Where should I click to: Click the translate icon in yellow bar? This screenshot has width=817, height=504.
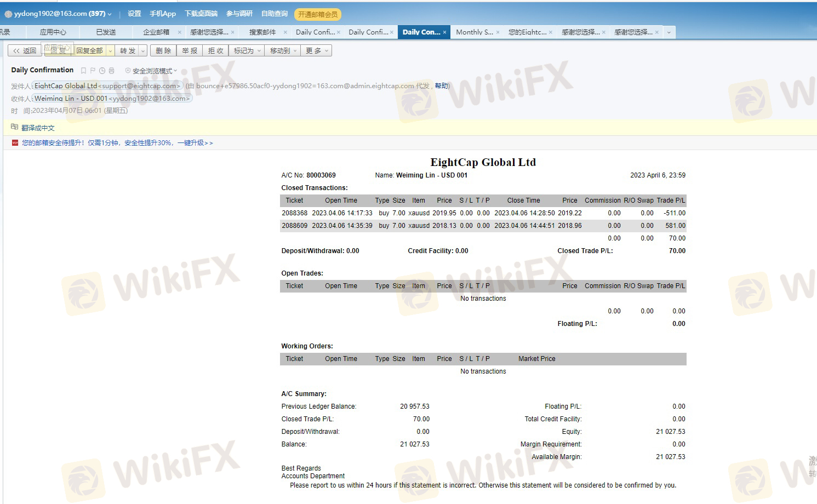pyautogui.click(x=15, y=127)
